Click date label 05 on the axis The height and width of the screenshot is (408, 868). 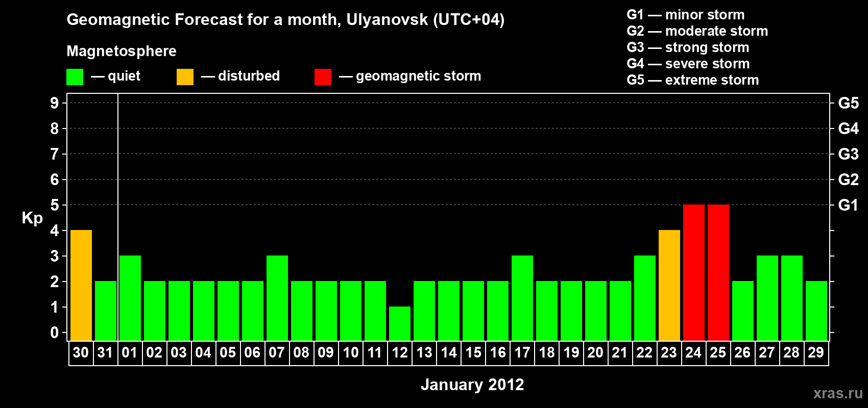point(228,352)
